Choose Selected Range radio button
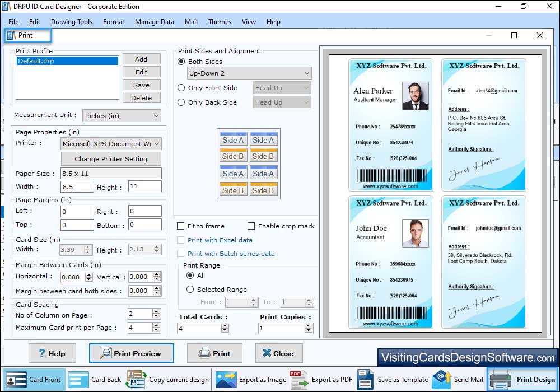 (x=190, y=289)
